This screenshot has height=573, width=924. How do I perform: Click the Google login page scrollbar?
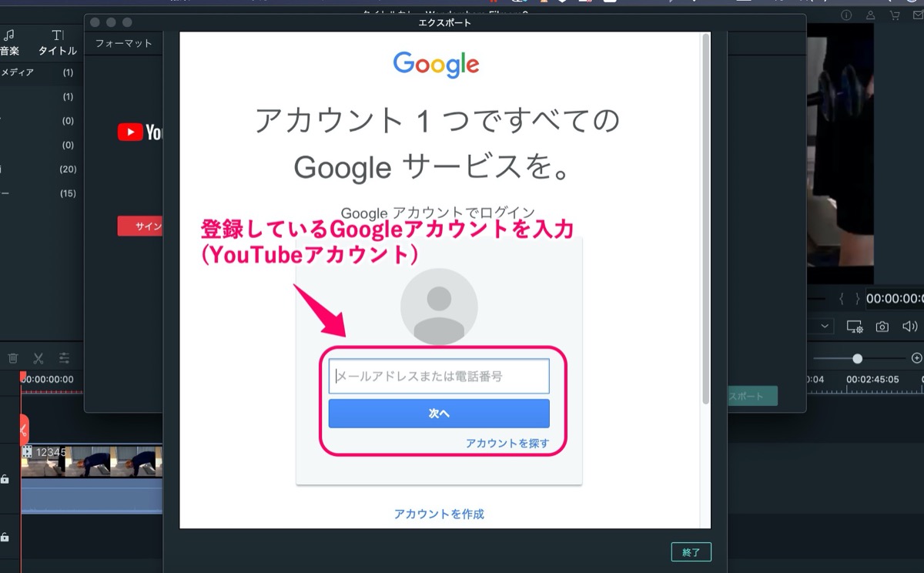pos(705,219)
